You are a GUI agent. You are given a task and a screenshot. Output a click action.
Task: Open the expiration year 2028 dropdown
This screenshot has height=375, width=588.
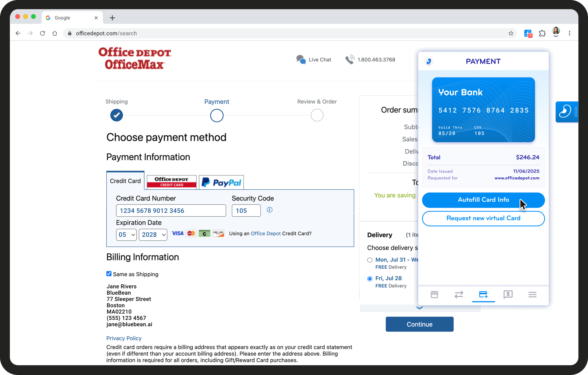(x=153, y=235)
